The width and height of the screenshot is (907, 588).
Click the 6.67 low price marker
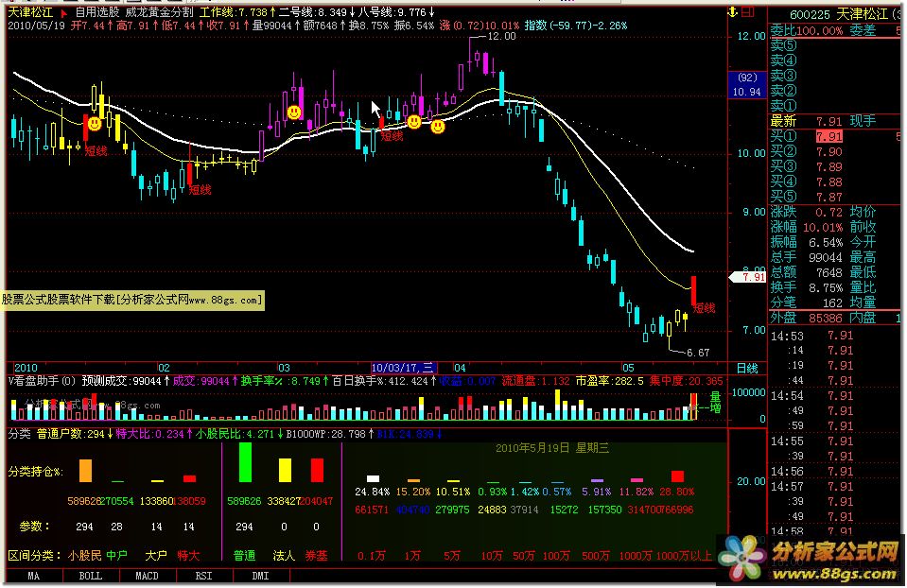698,352
